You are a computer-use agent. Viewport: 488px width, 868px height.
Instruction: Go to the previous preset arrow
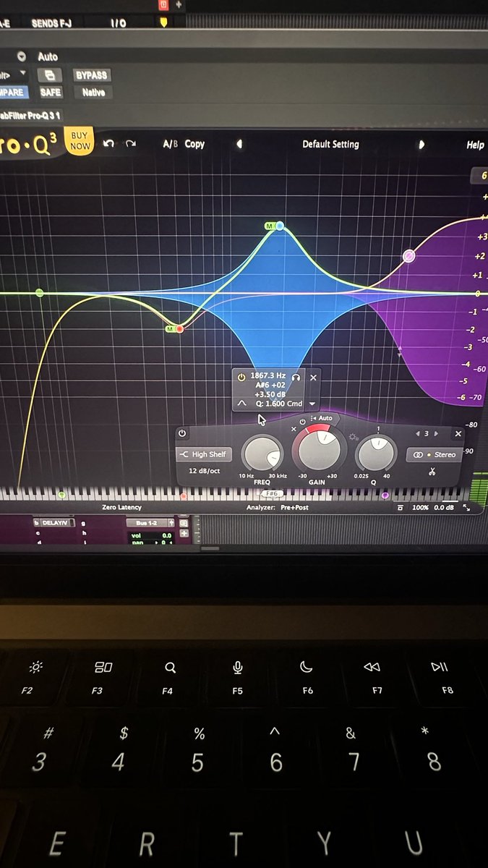pos(240,144)
